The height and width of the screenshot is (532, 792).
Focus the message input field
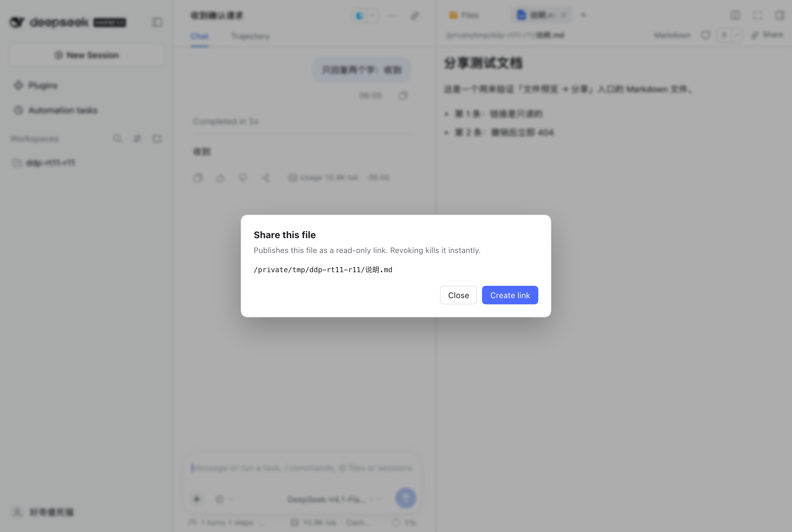[x=302, y=468]
